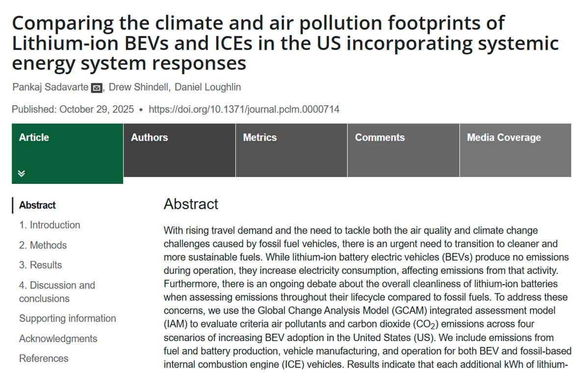
Task: Navigate to 1. Introduction section
Action: click(x=50, y=225)
